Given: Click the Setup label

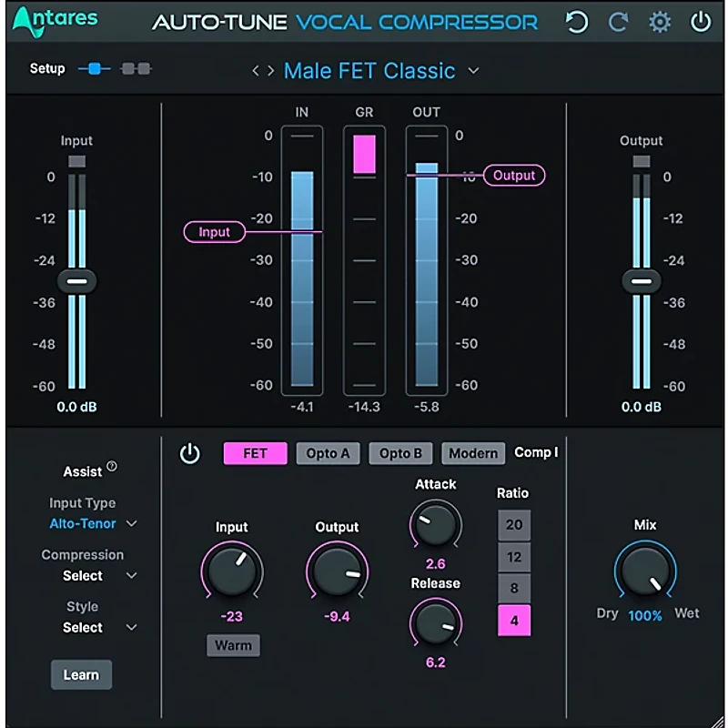Looking at the screenshot, I should 47,69.
